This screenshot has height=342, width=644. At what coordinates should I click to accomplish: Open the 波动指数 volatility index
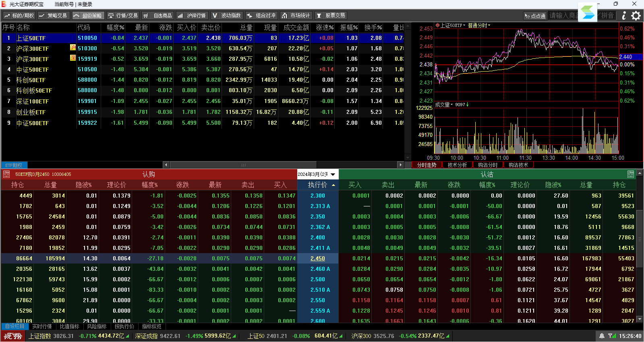pos(227,16)
